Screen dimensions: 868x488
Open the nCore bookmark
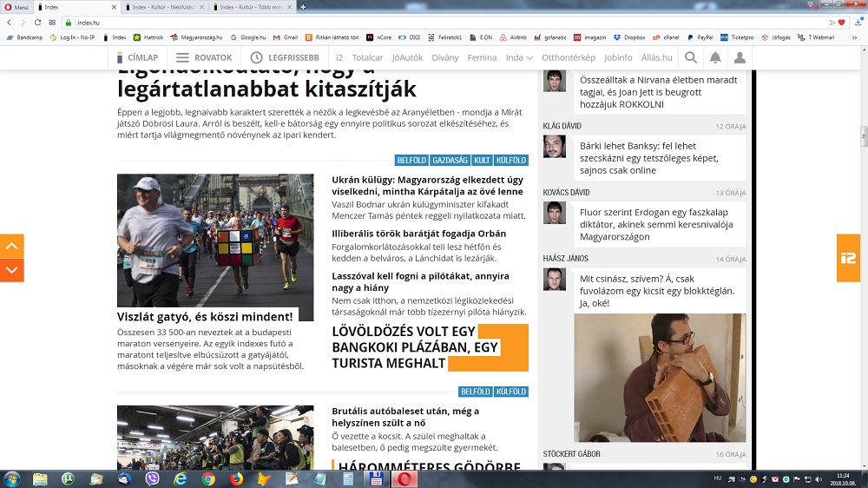click(378, 37)
